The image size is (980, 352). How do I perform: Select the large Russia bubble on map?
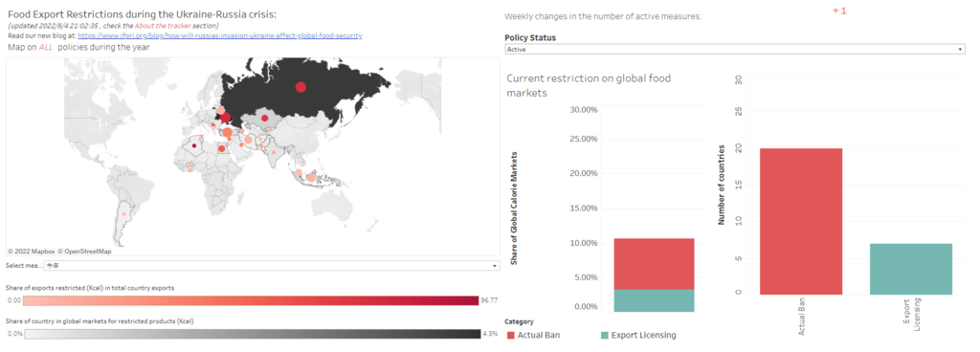tap(301, 87)
